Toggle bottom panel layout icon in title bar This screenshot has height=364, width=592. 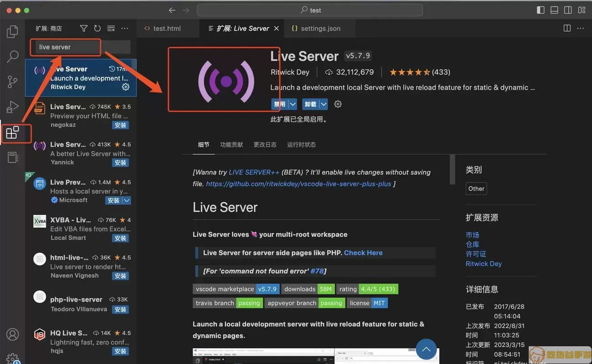pos(554,10)
